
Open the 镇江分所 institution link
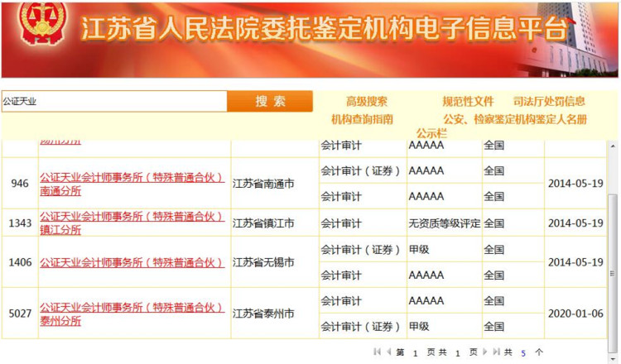point(132,223)
